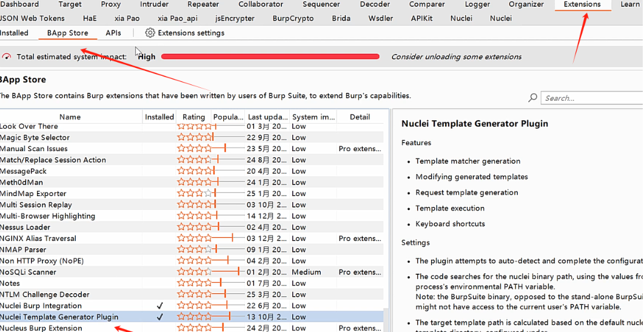Viewport: 644px width, 332px height.
Task: Open the HaE extension tab
Action: tap(90, 18)
